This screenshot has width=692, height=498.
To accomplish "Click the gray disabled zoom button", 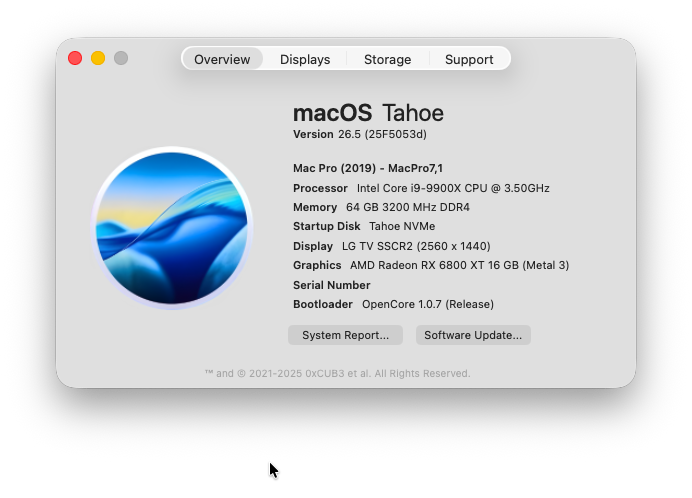I will 121,58.
